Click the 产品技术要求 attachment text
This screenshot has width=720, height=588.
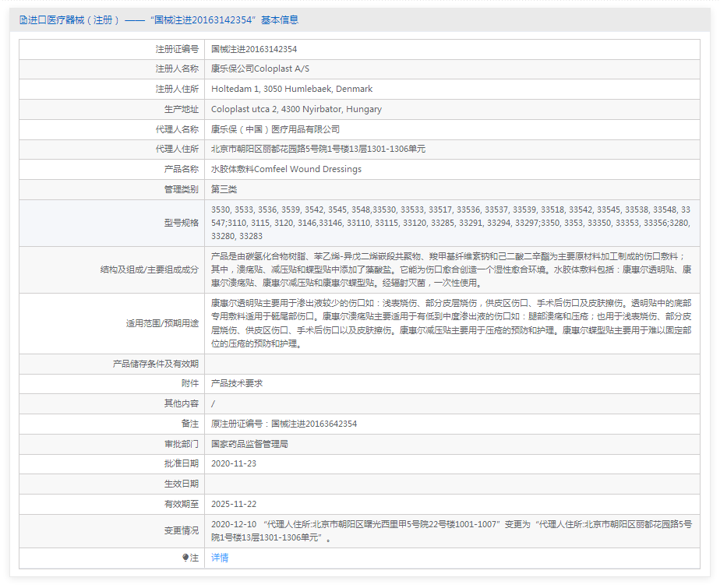pyautogui.click(x=237, y=383)
